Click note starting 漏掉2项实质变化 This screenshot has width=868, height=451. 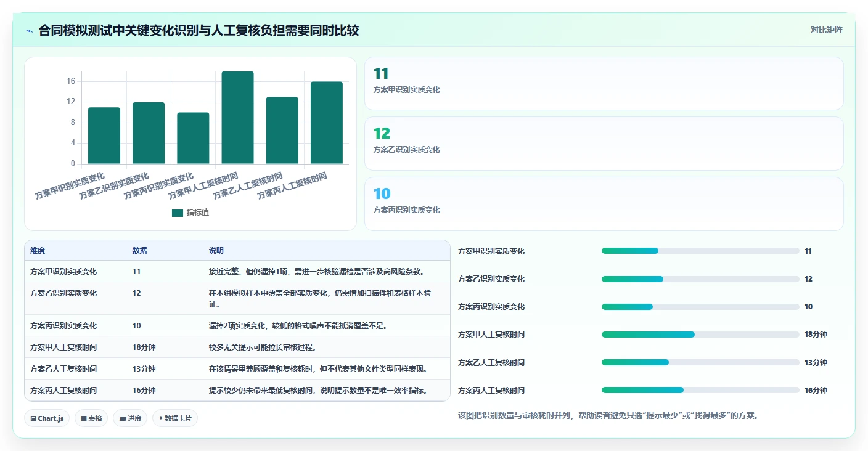coord(298,326)
